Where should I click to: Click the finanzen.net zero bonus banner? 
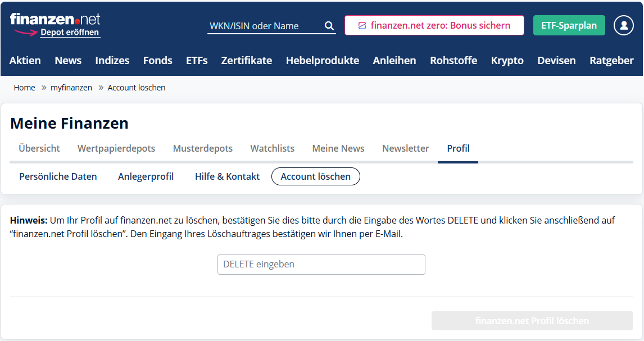pyautogui.click(x=434, y=25)
